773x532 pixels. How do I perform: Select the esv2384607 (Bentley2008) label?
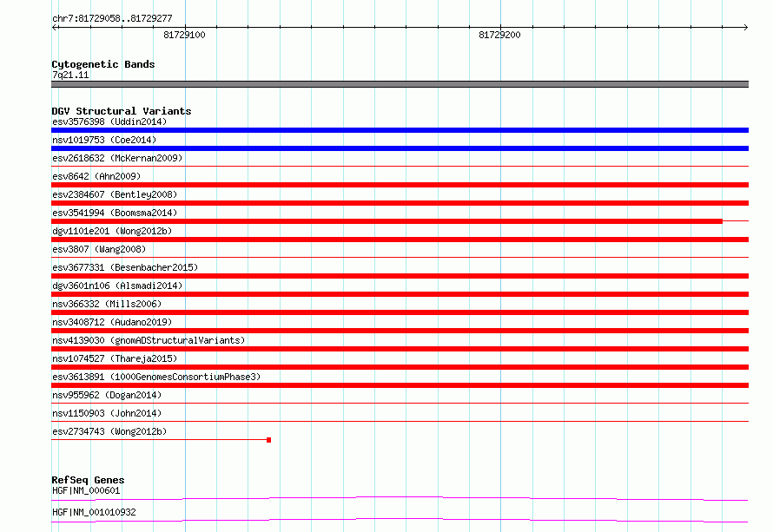(x=115, y=194)
